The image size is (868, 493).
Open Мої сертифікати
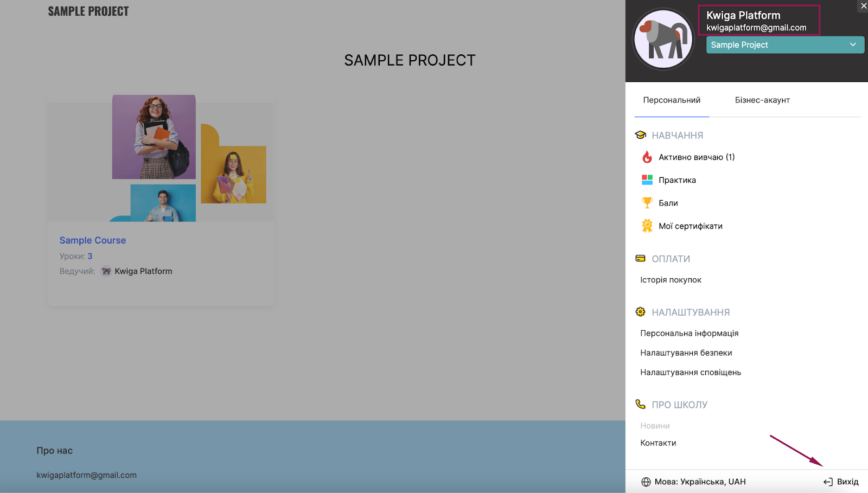(691, 226)
